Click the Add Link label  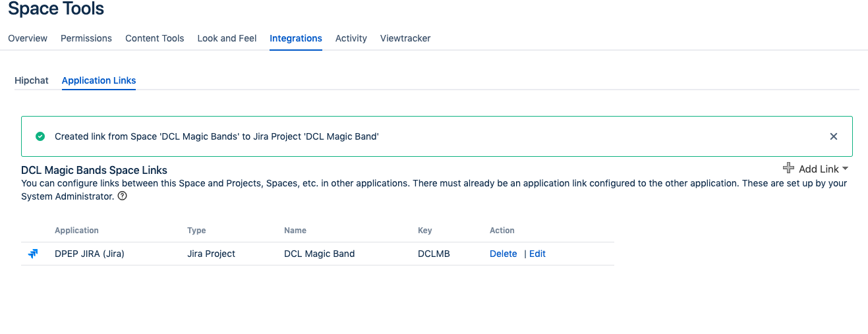(819, 169)
